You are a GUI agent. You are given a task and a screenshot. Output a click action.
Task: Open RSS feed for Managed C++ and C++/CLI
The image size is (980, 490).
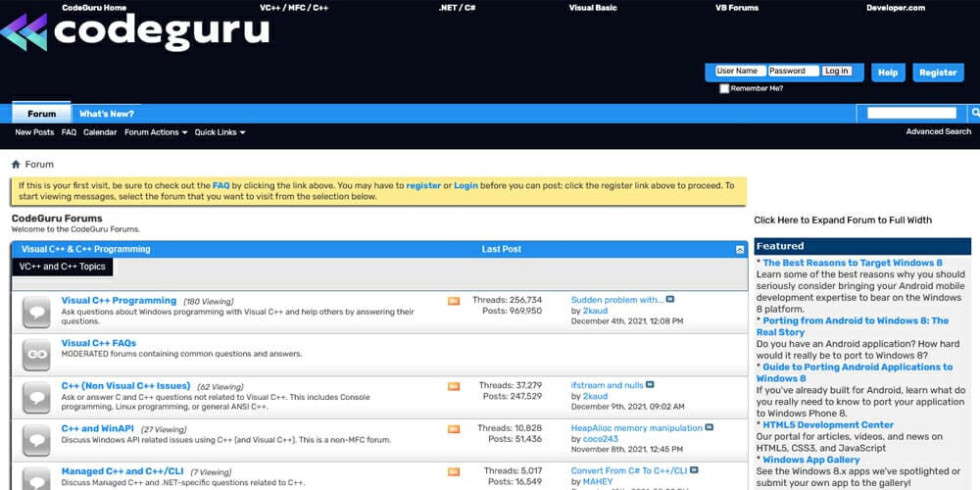pyautogui.click(x=454, y=471)
